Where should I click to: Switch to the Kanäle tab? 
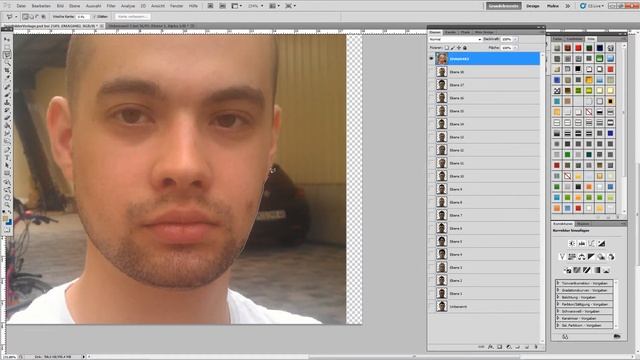[x=451, y=32]
